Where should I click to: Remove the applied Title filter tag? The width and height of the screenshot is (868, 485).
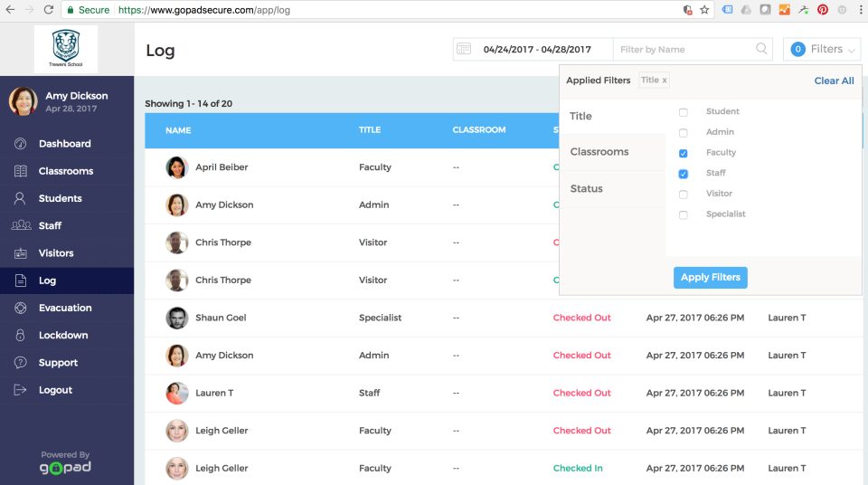point(665,81)
